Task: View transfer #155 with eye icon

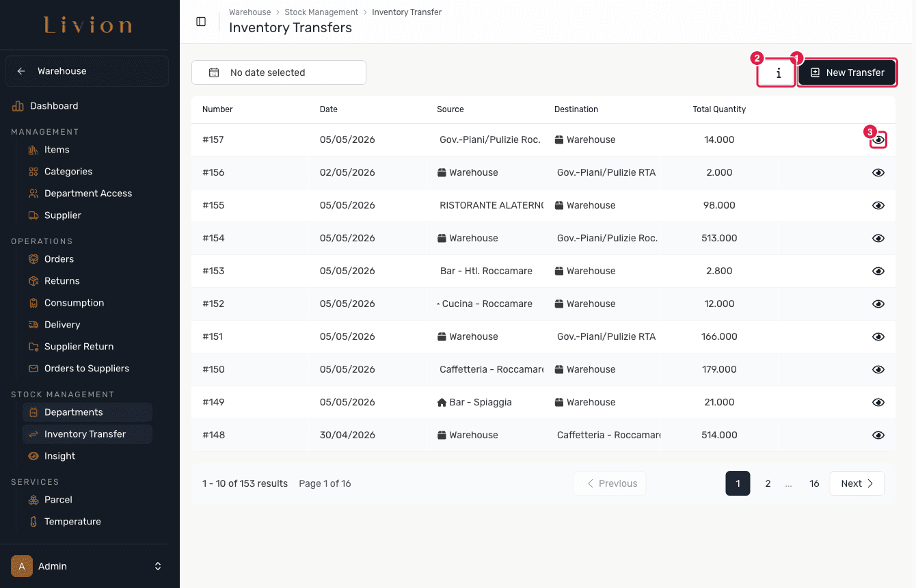Action: click(x=878, y=205)
